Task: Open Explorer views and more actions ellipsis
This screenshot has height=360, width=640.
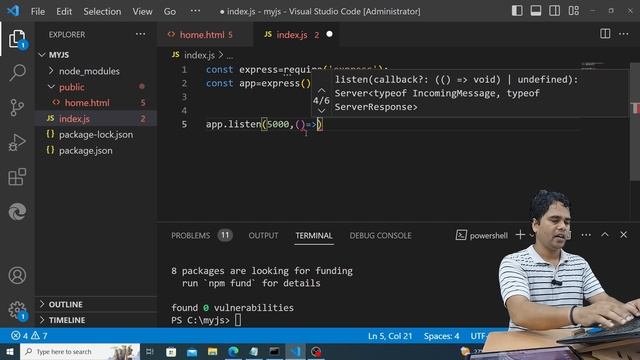Action: tap(140, 34)
